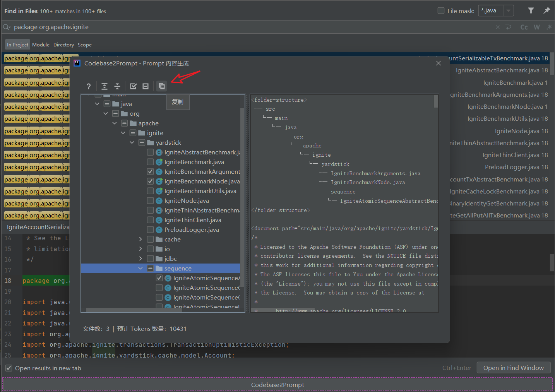The height and width of the screenshot is (392, 555).
Task: Check the io folder checkbox
Action: (150, 249)
